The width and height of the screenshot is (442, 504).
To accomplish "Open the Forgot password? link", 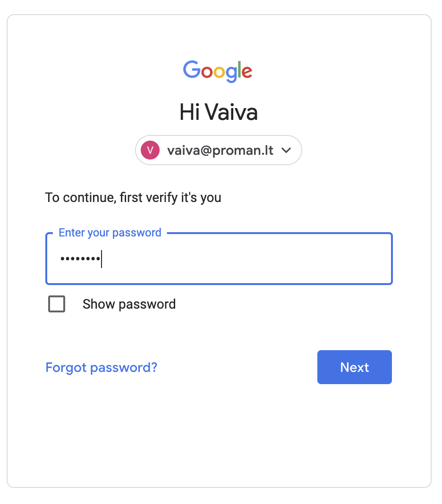I will point(101,367).
